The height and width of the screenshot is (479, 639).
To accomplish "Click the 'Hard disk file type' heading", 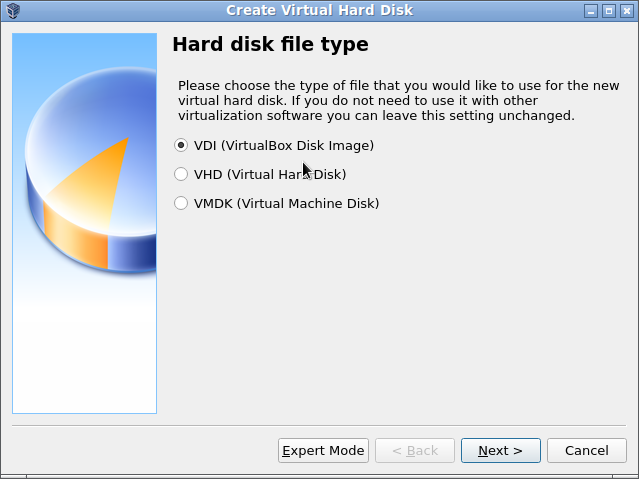I will (x=270, y=44).
